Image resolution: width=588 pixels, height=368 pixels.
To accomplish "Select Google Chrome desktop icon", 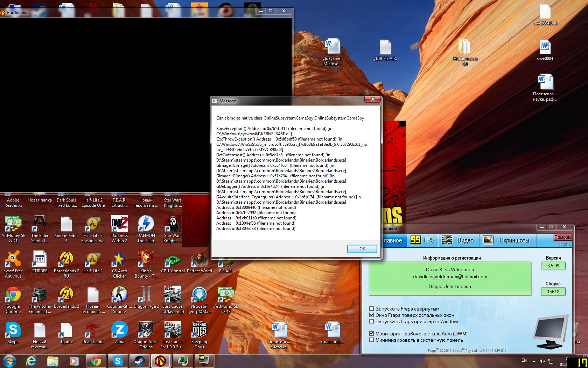I will pyautogui.click(x=13, y=300).
